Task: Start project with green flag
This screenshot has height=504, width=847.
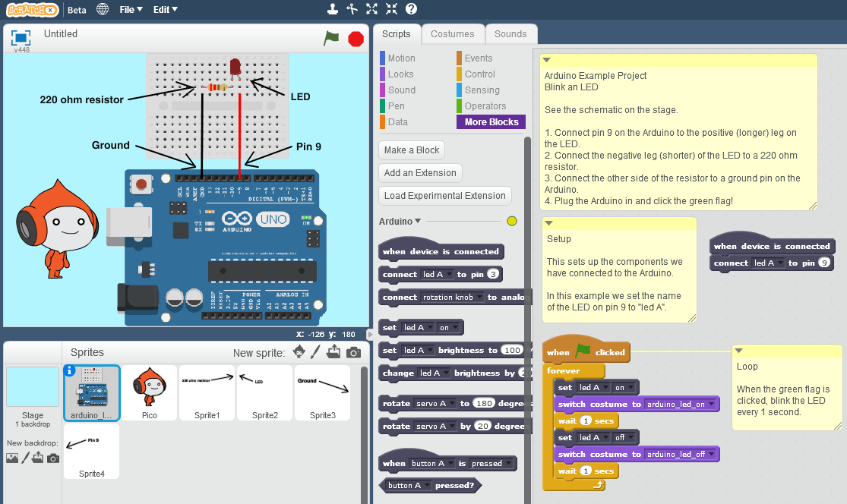Action: (331, 38)
